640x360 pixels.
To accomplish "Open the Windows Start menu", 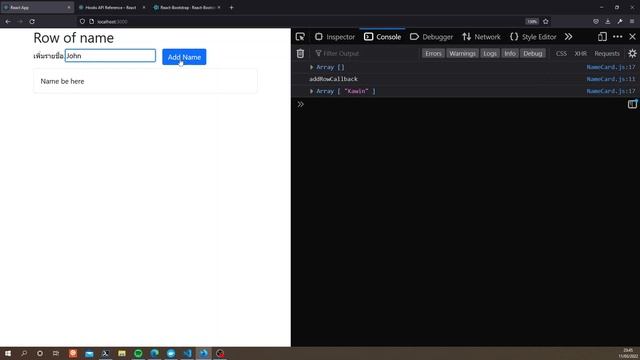I will click(x=8, y=353).
